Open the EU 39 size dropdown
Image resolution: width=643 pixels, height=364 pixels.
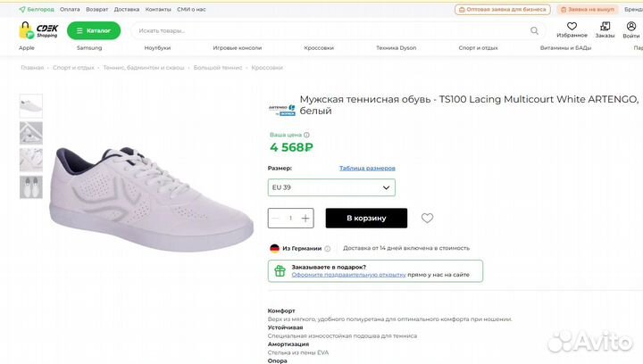[331, 187]
